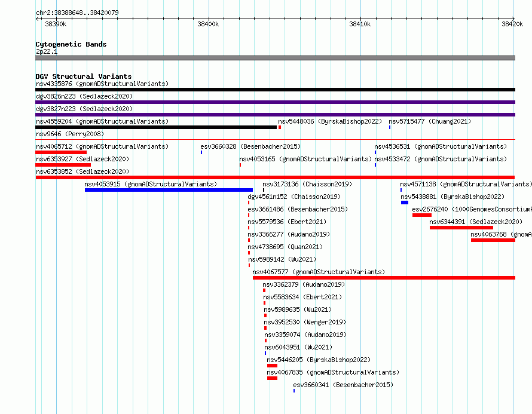Select the blue nsv5438881 variant bar
The width and height of the screenshot is (532, 414).
[405, 203]
